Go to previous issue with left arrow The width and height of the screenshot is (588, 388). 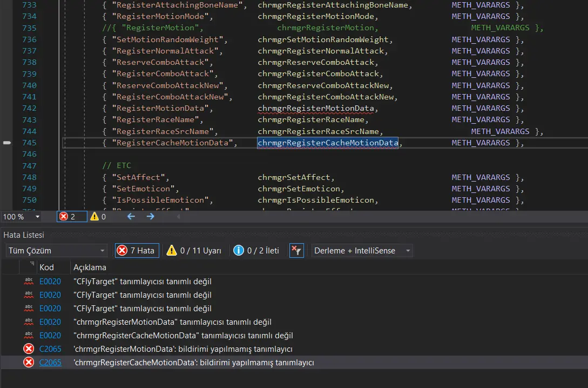pos(131,217)
